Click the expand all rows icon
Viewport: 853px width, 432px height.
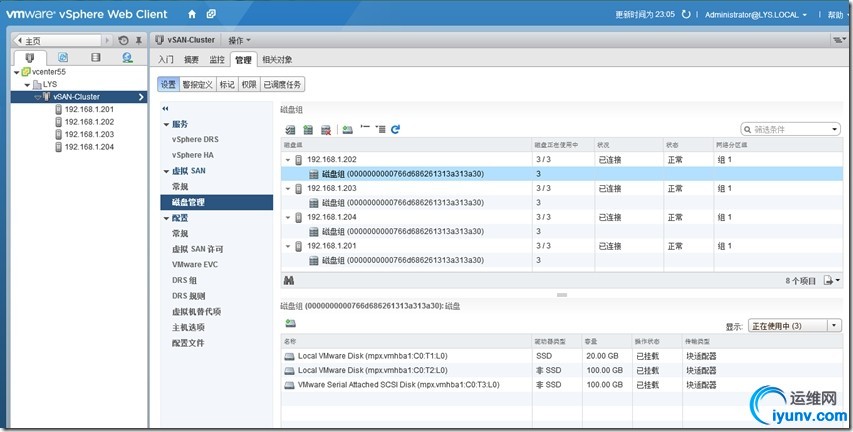(380, 129)
